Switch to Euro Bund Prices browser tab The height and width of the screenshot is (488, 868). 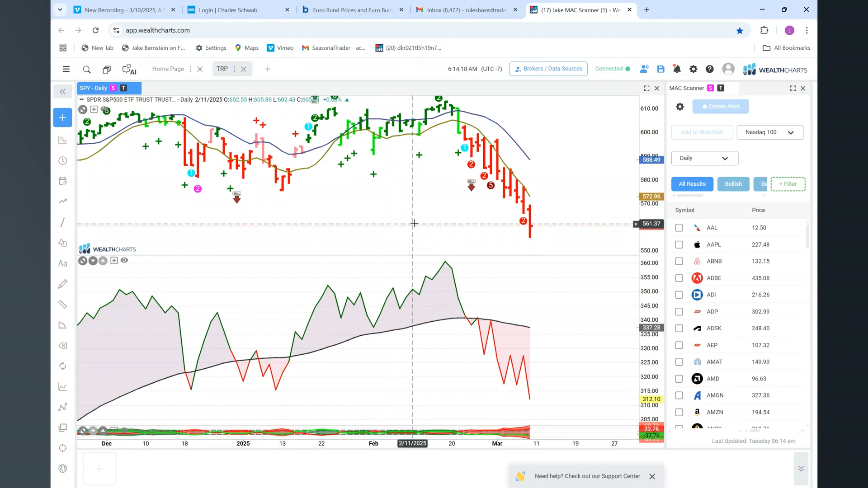click(352, 10)
